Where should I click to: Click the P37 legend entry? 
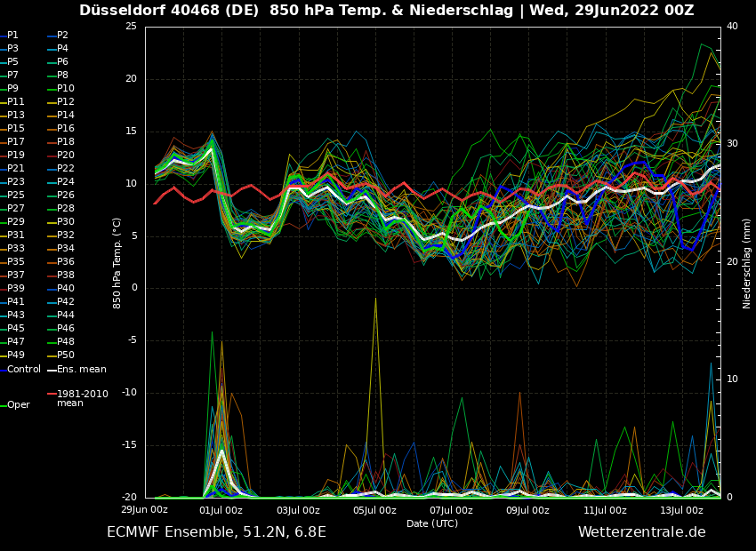click(16, 275)
